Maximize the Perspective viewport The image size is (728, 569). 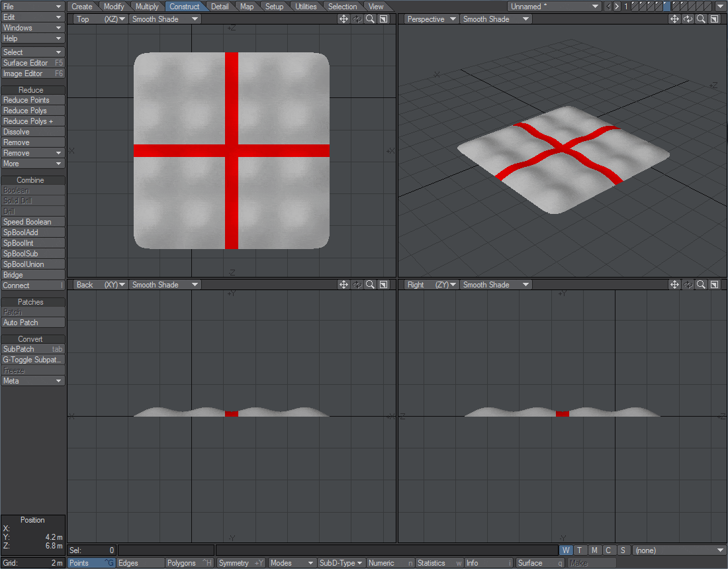click(x=715, y=19)
